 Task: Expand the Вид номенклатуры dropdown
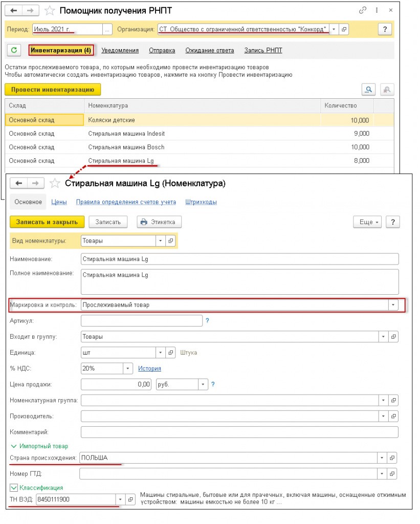click(x=161, y=241)
